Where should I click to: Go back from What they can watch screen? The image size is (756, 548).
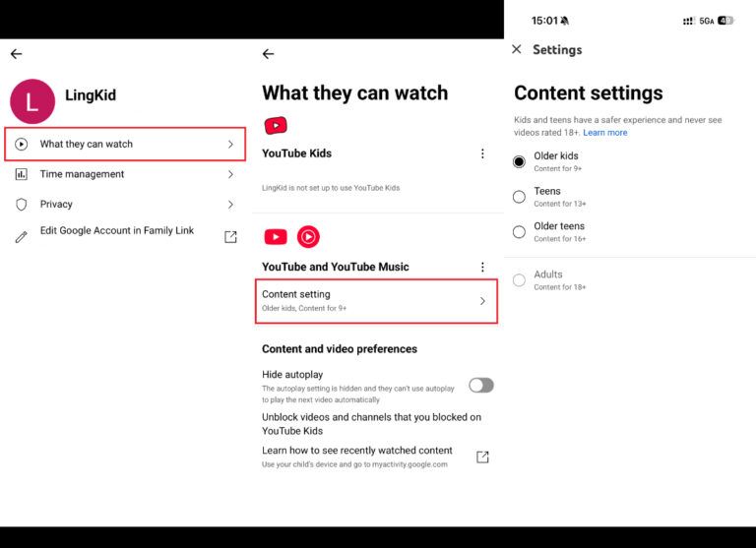pyautogui.click(x=268, y=54)
